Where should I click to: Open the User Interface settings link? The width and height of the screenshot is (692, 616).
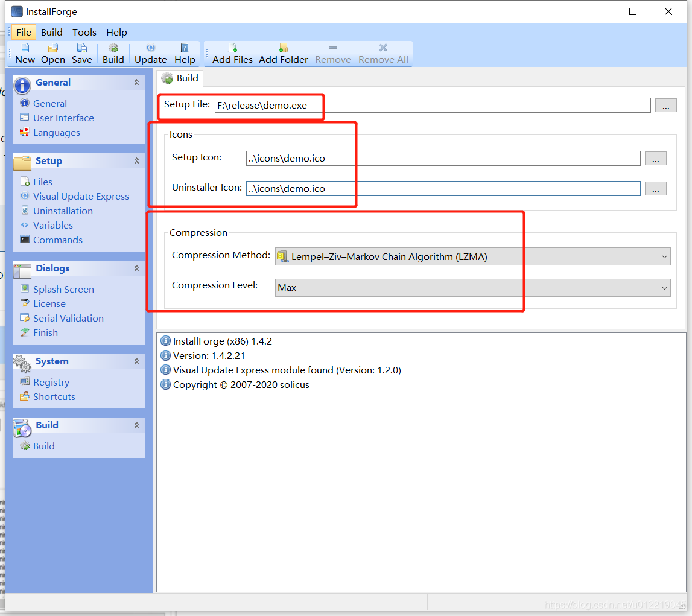[x=63, y=118]
